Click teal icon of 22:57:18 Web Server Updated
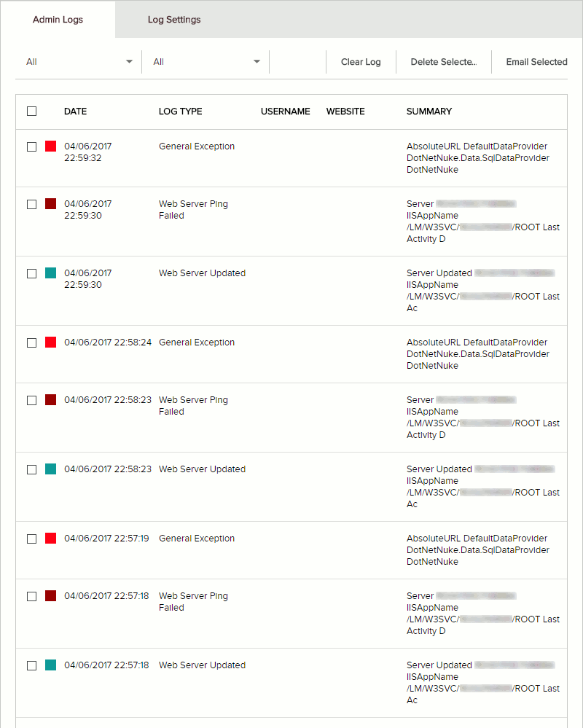The height and width of the screenshot is (728, 583). coord(50,665)
